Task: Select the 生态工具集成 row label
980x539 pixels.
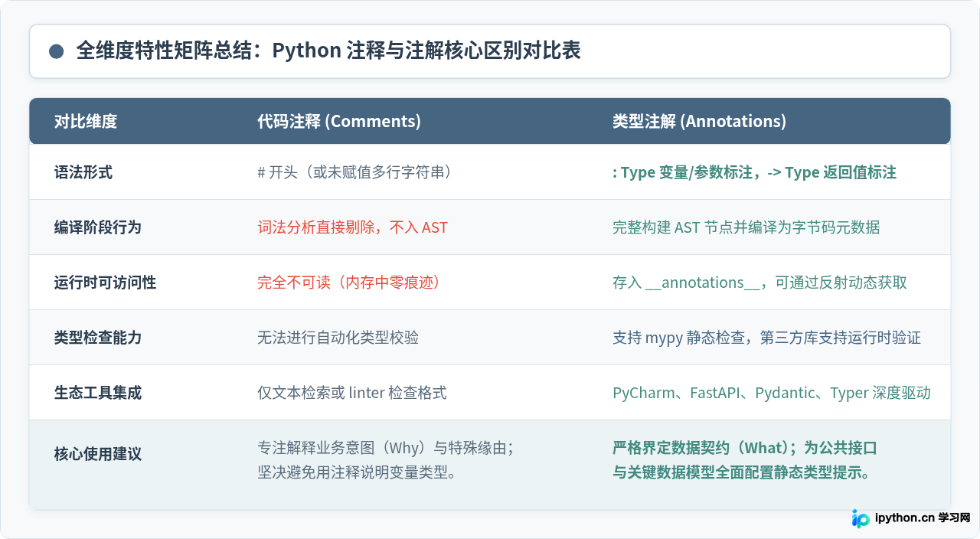Action: coord(98,393)
